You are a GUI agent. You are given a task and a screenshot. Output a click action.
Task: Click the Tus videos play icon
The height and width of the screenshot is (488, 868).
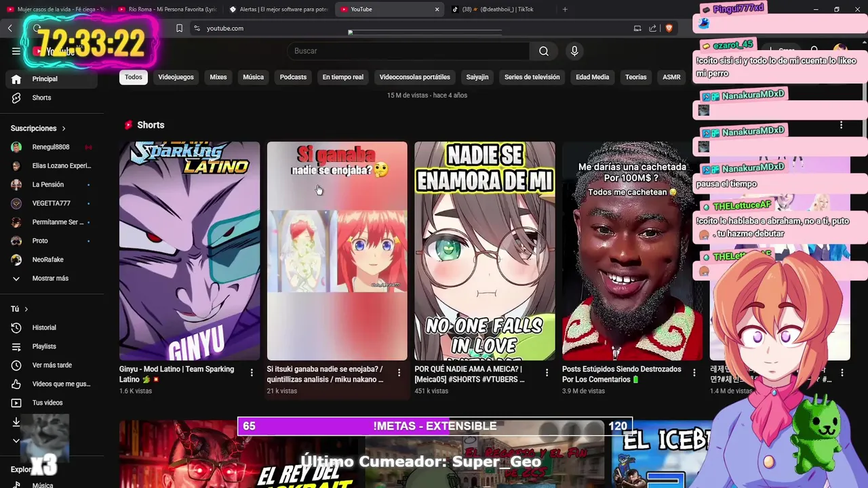(x=17, y=403)
